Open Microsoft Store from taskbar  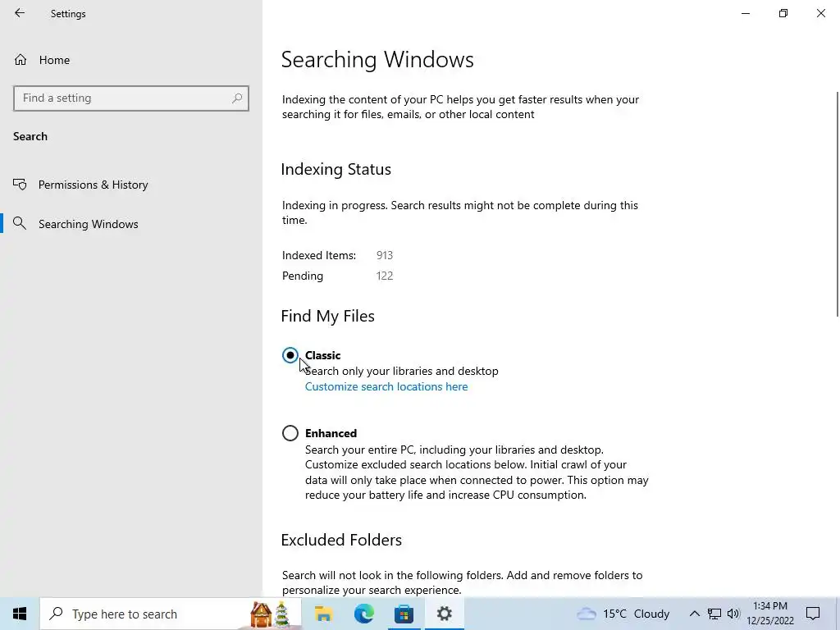pyautogui.click(x=404, y=614)
